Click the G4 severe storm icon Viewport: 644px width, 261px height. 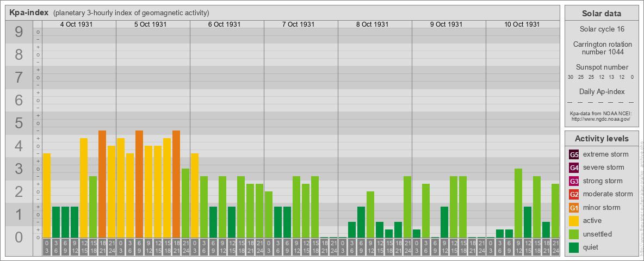(574, 168)
